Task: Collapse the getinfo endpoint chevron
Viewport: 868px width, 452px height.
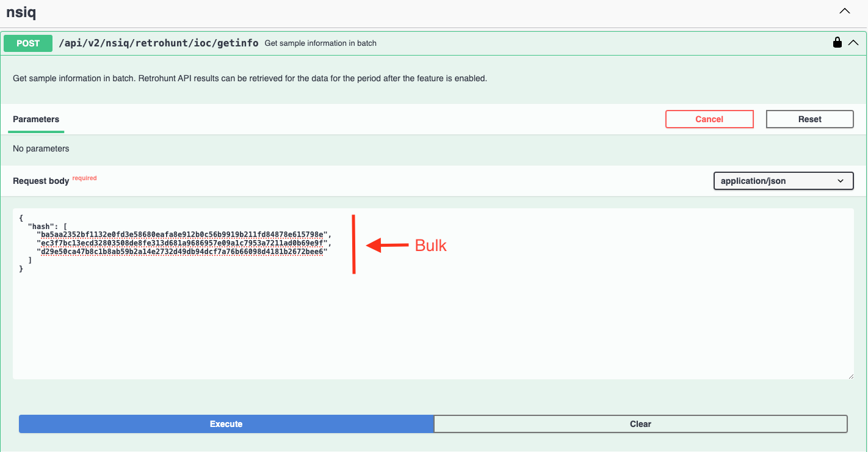Action: click(853, 43)
